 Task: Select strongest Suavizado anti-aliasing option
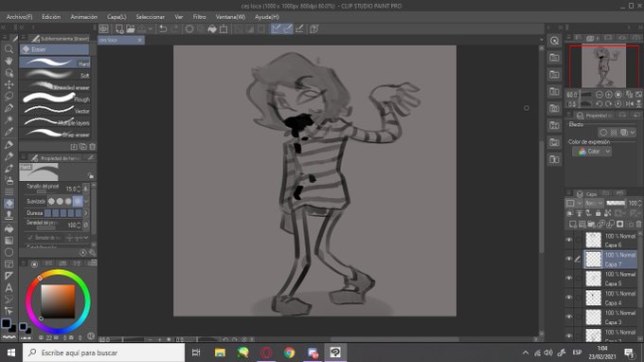[x=78, y=201]
